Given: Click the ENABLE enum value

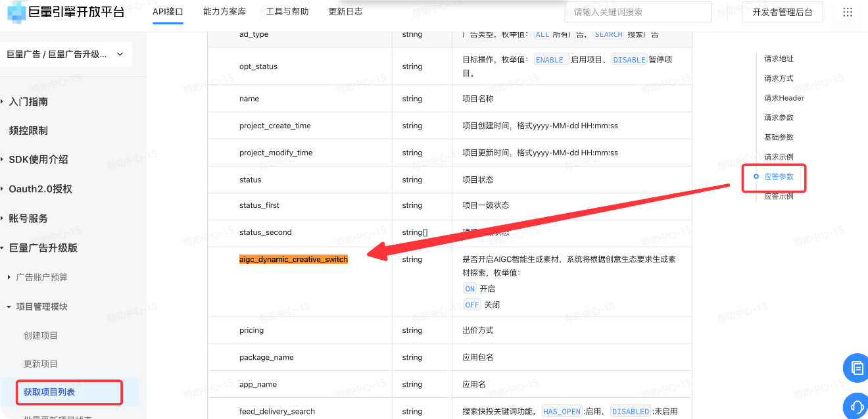Looking at the screenshot, I should click(x=550, y=59).
